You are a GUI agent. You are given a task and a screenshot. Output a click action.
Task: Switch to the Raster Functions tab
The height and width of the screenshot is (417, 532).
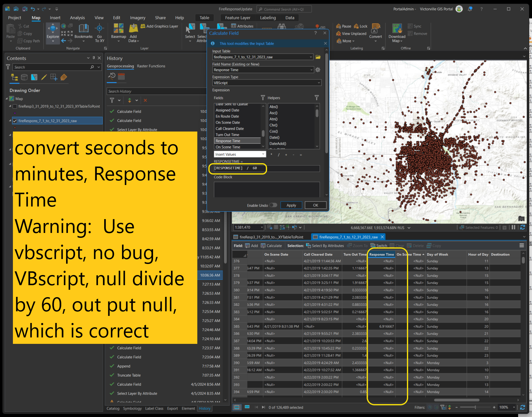click(151, 66)
